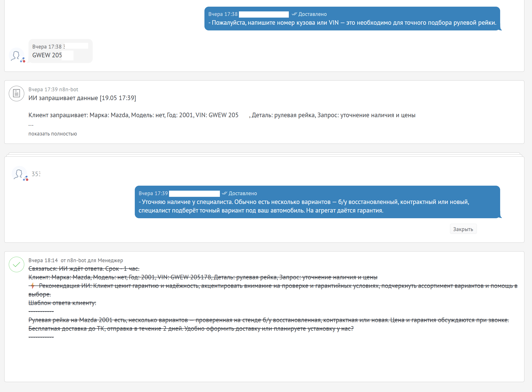532x392 pixels.
Task: Click strikethrough line 'Клиент: Марка: Mazda' with VIN 205178
Action: pyautogui.click(x=203, y=277)
